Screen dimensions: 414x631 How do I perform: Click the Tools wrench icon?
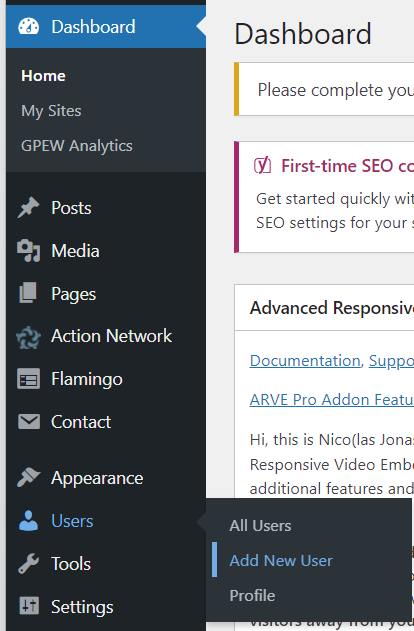pos(28,563)
